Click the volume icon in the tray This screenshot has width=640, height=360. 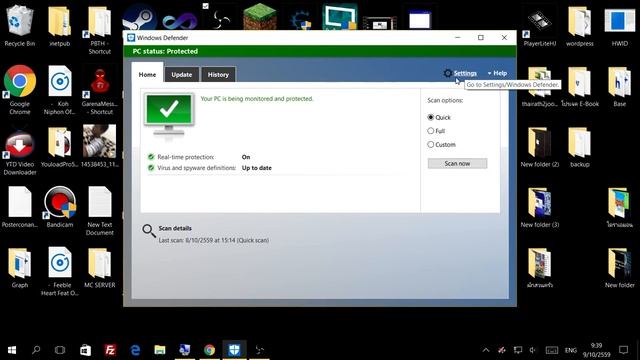click(x=533, y=350)
